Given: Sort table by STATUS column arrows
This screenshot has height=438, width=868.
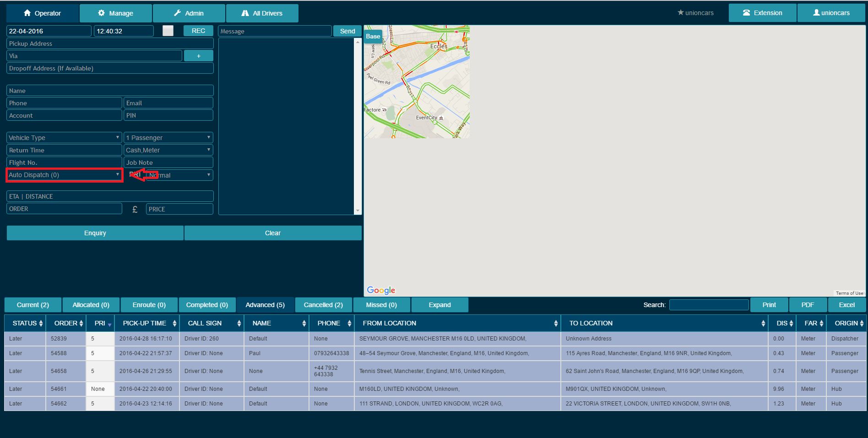Looking at the screenshot, I should pyautogui.click(x=41, y=323).
